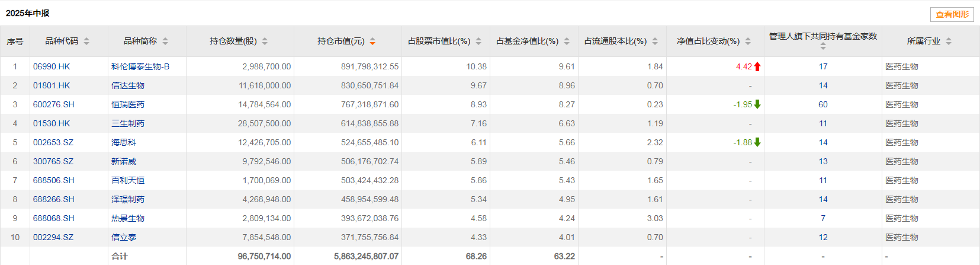Viewport: 980px width, 265px height.
Task: Sort by 持仓数量(股) column arrows
Action: point(265,41)
